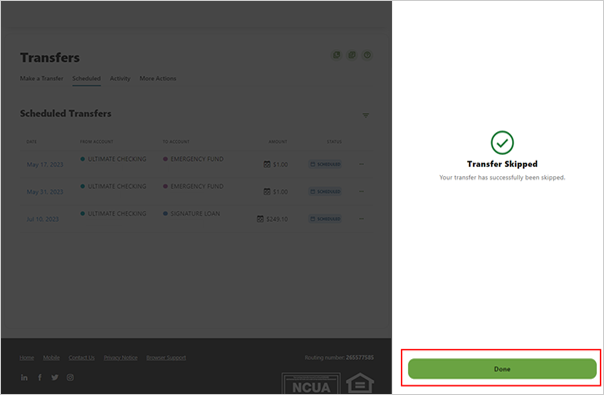Open options menu for May 31 transfer
This screenshot has width=604, height=395.
(361, 192)
